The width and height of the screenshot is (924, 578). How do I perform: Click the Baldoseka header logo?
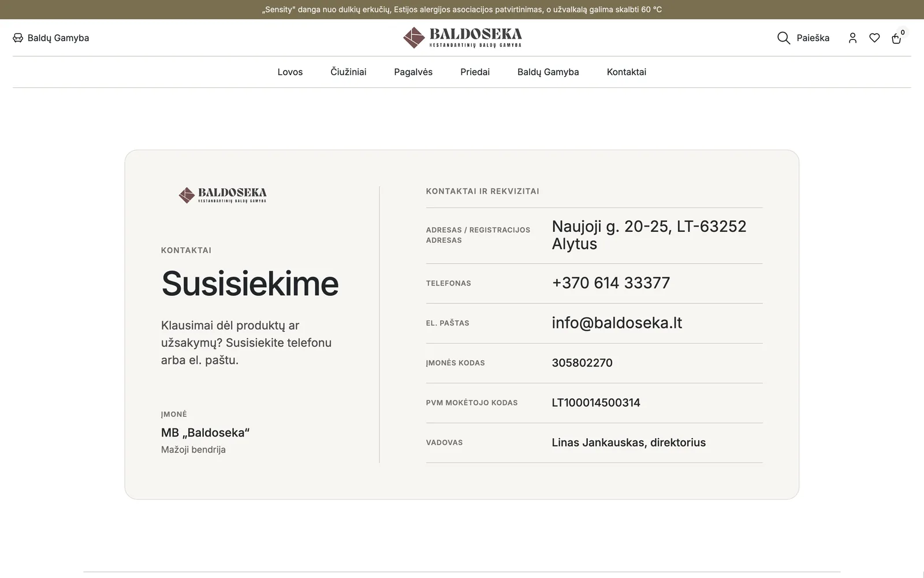[462, 38]
